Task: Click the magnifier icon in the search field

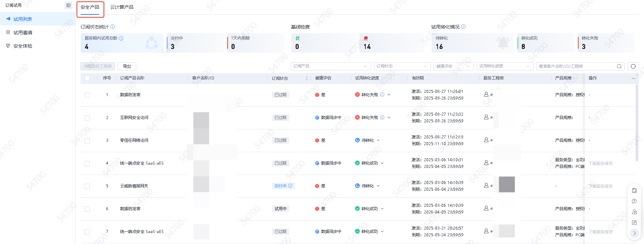Action: click(619, 66)
